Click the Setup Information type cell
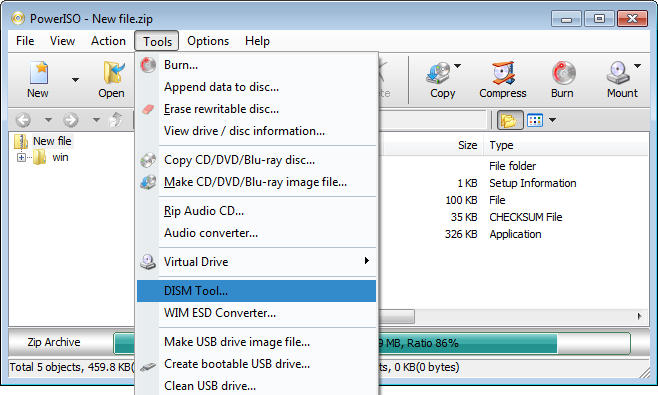The width and height of the screenshot is (658, 395). coord(533,183)
